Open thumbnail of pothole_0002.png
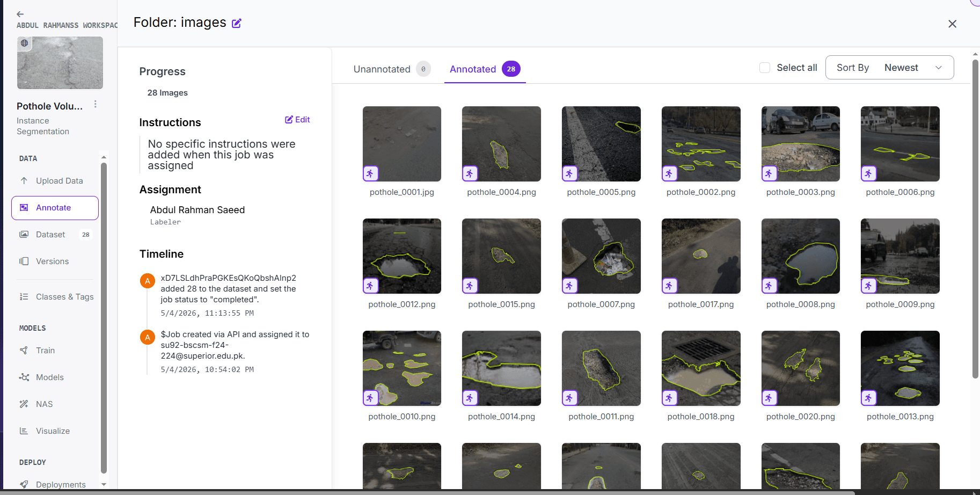 (701, 144)
